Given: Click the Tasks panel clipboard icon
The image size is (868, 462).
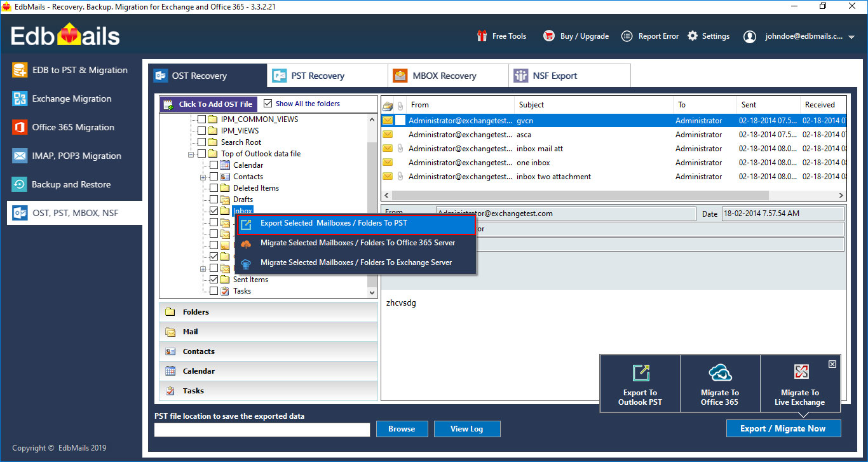Looking at the screenshot, I should click(x=170, y=391).
